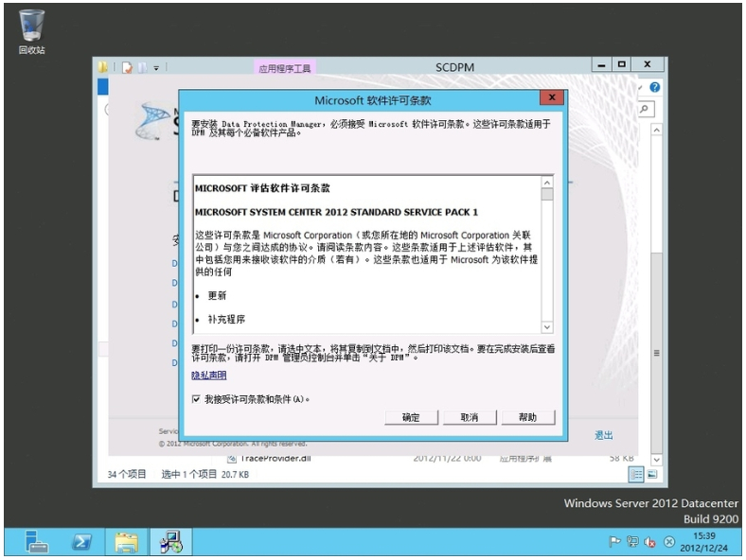Click Explorer file list scroll down arrow
The height and width of the screenshot is (560, 746).
pos(657,460)
